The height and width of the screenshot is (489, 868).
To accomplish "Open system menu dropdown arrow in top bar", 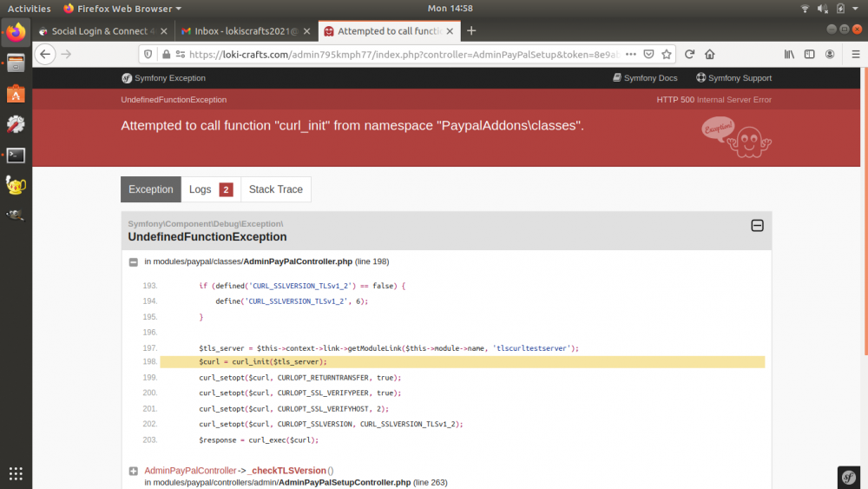I will coord(856,9).
